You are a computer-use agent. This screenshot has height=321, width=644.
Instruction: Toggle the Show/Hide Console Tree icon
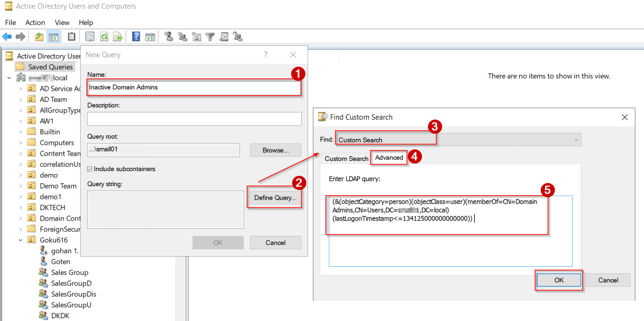click(53, 37)
